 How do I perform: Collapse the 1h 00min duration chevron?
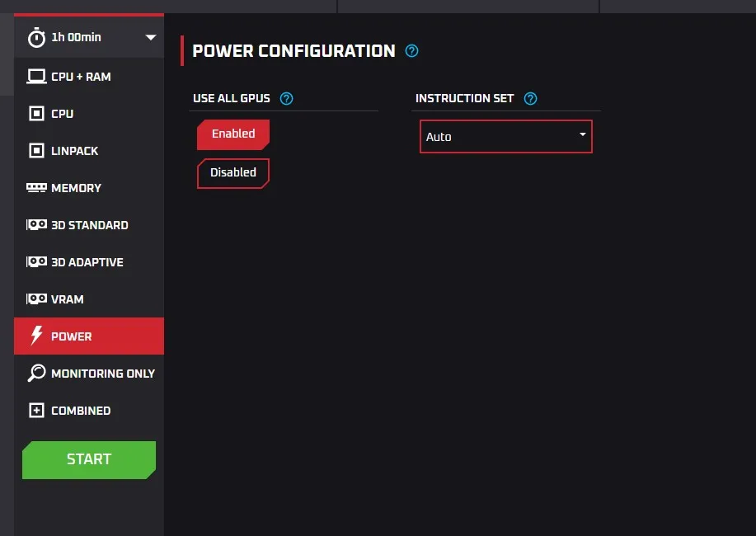150,37
